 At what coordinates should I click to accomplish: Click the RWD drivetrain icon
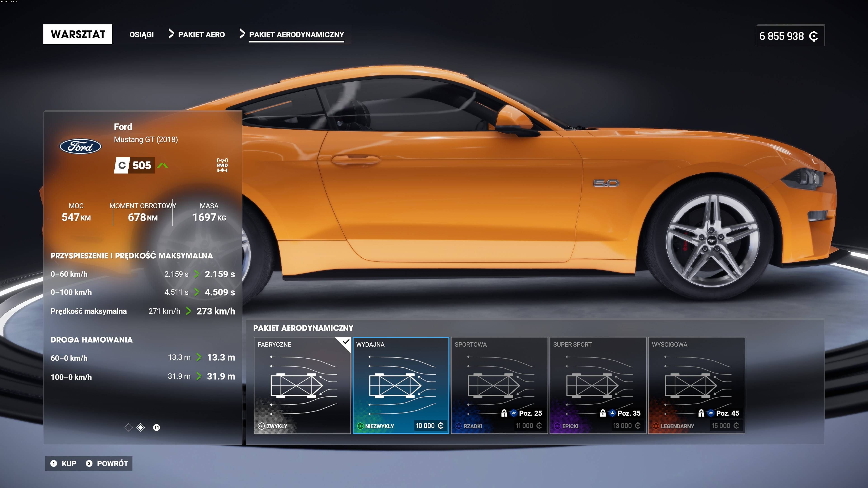click(222, 165)
